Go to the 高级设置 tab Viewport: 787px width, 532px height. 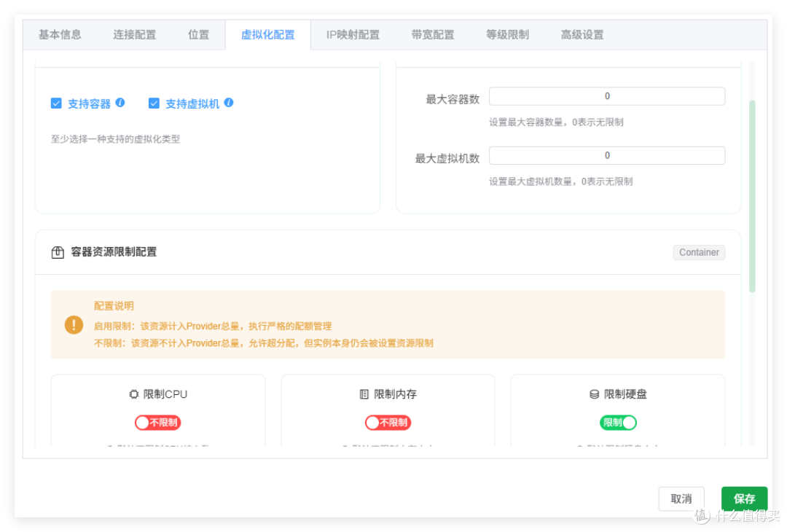(582, 35)
